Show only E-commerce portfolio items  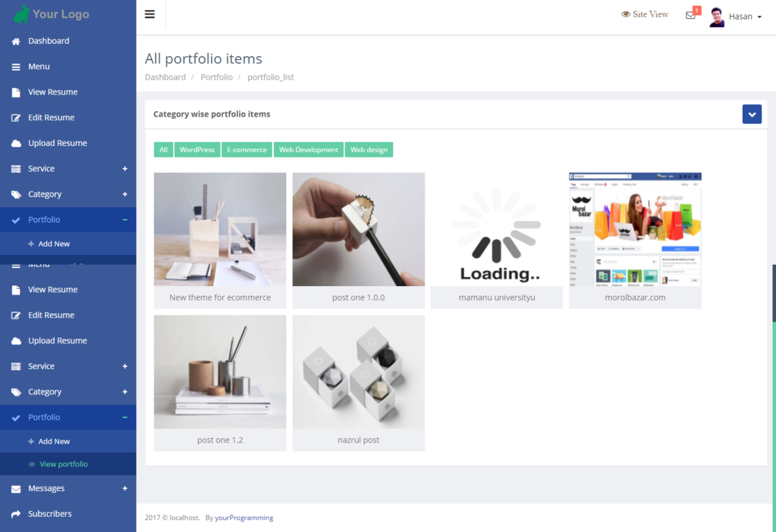247,150
